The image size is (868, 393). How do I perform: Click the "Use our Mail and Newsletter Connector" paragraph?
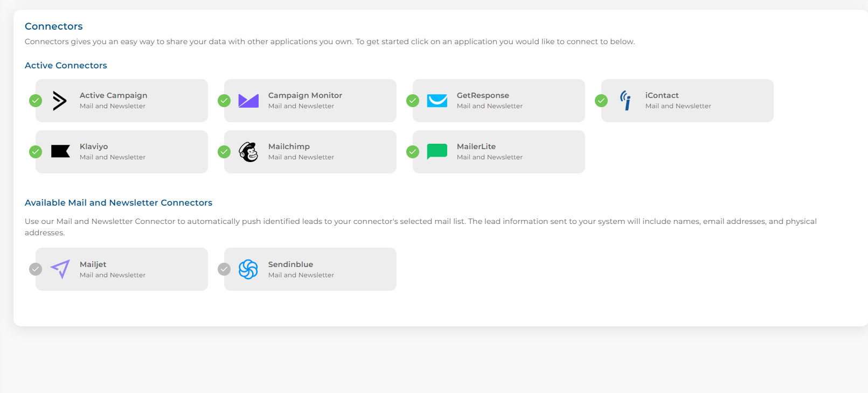(421, 227)
